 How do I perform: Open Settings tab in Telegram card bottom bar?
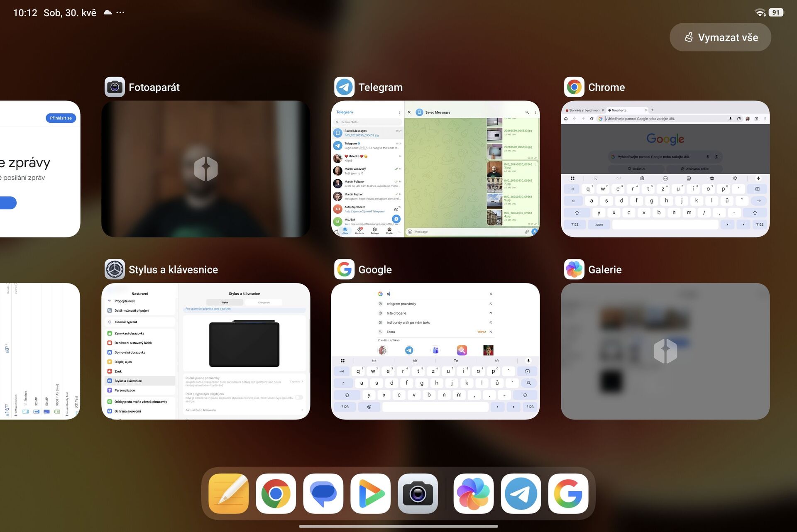tap(374, 231)
